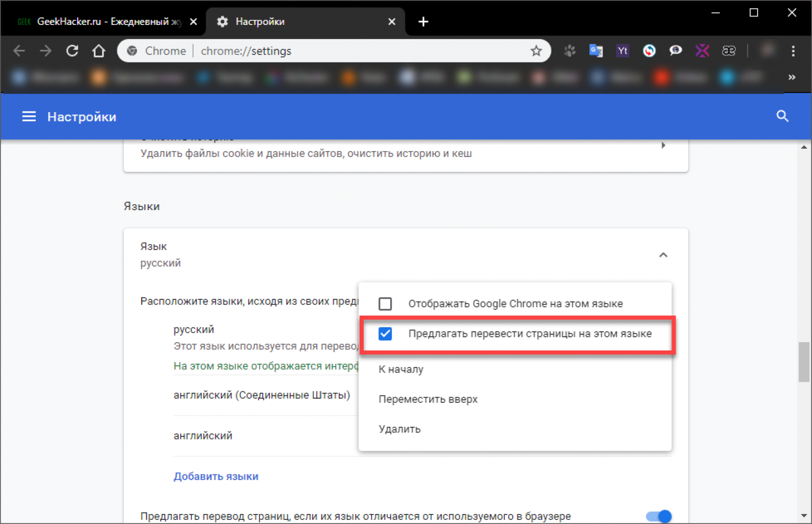The image size is (812, 524).
Task: Open the blue-red circular extension icon
Action: point(649,51)
